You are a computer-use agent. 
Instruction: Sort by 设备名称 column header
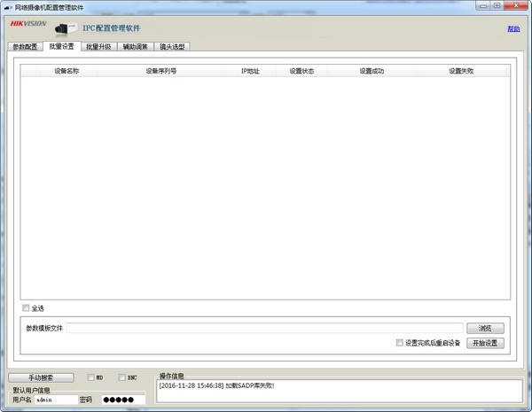click(66, 71)
